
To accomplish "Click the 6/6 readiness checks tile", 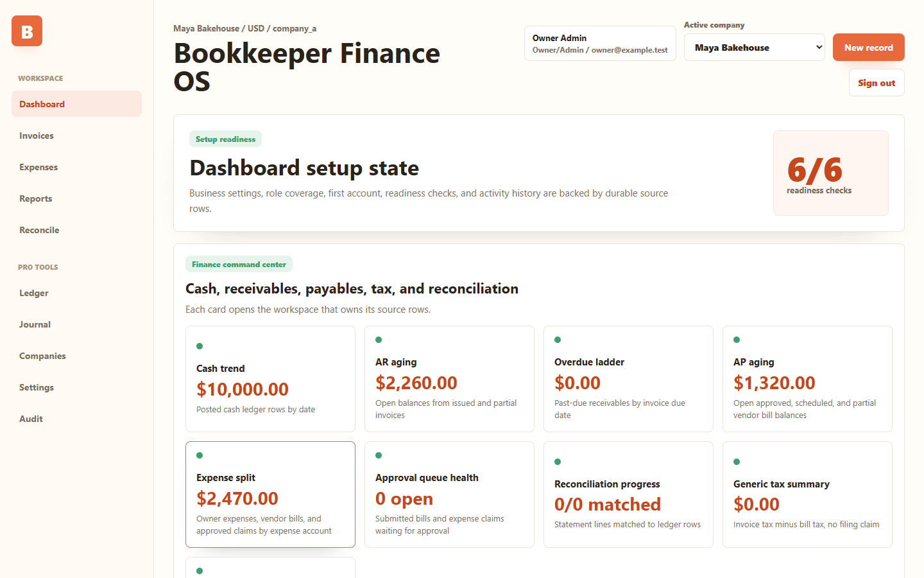I will tap(831, 173).
